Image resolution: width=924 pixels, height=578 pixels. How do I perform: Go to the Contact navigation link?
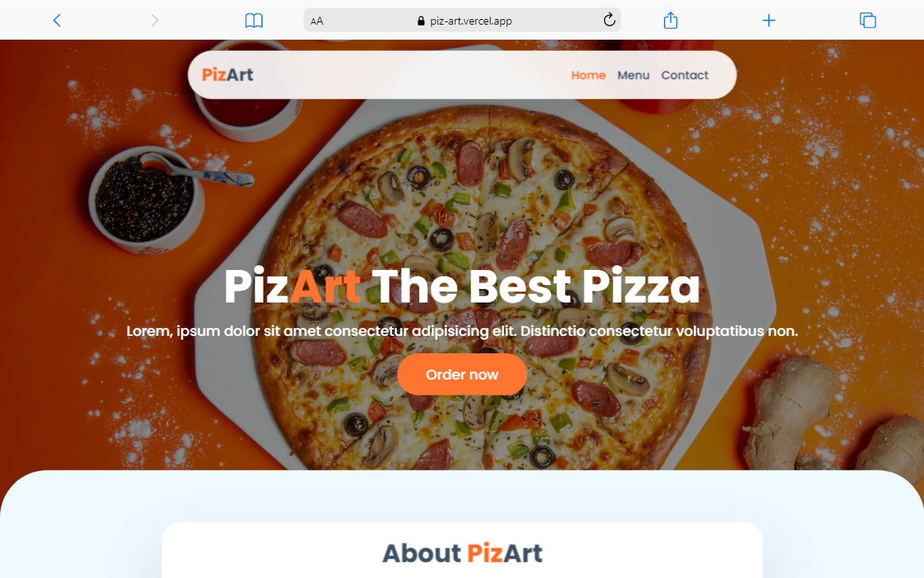click(x=685, y=75)
